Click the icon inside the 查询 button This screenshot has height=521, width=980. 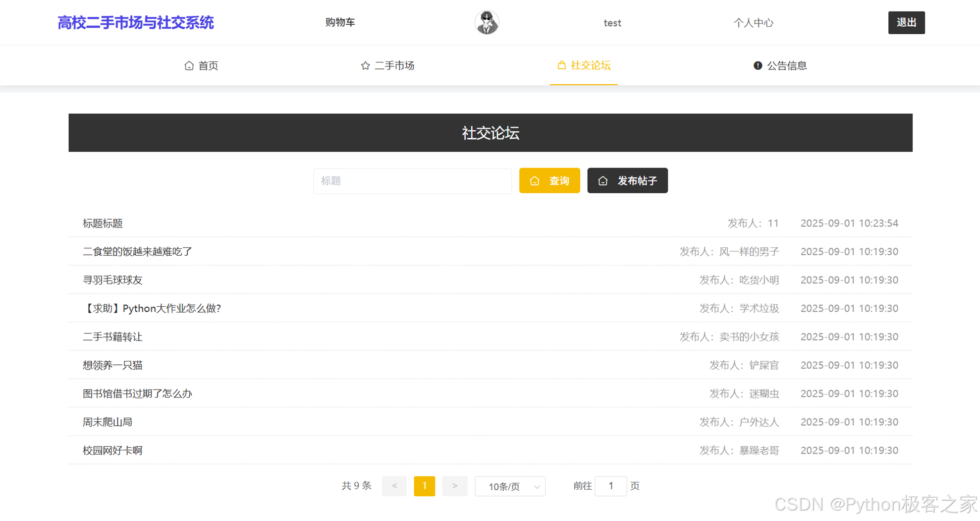(535, 181)
